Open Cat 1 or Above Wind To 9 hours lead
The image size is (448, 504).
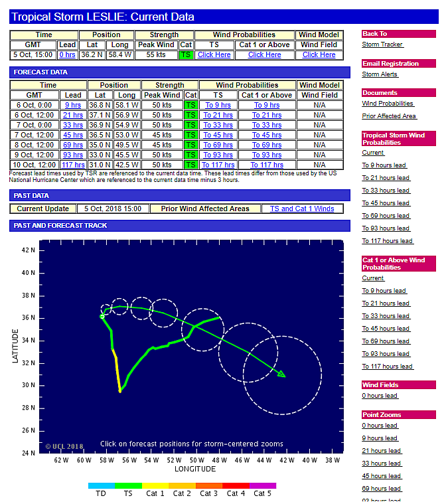(384, 291)
